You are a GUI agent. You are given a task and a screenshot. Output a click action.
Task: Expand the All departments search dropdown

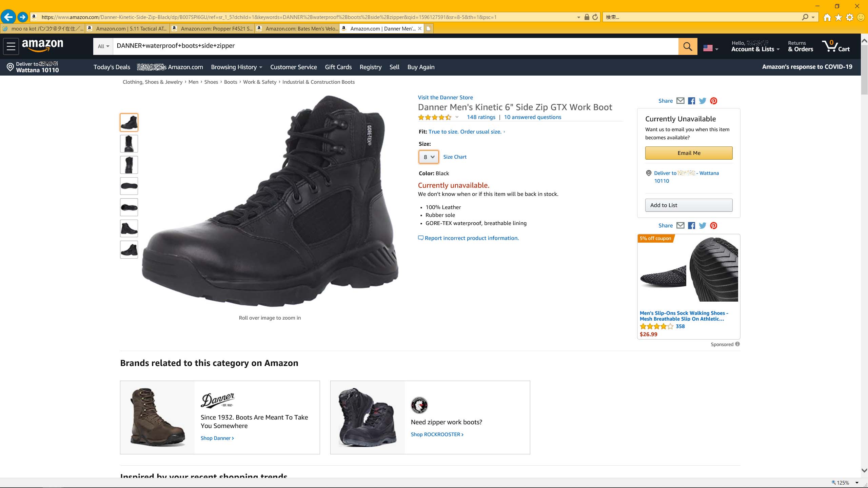tap(103, 46)
